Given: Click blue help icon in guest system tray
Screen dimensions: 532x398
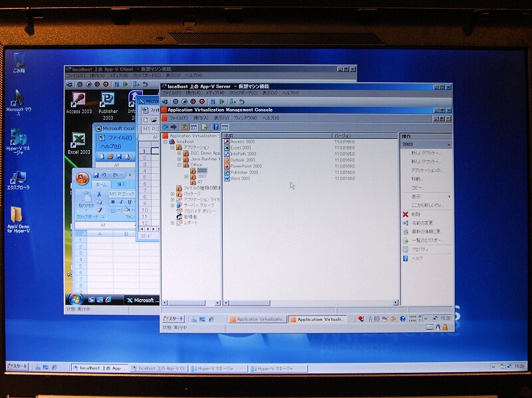Looking at the screenshot, I should pyautogui.click(x=402, y=319).
